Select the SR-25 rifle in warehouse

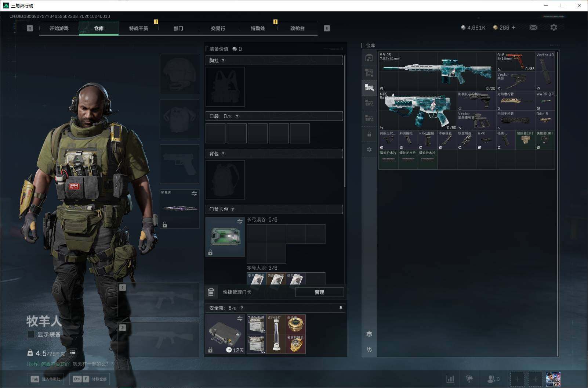(437, 71)
